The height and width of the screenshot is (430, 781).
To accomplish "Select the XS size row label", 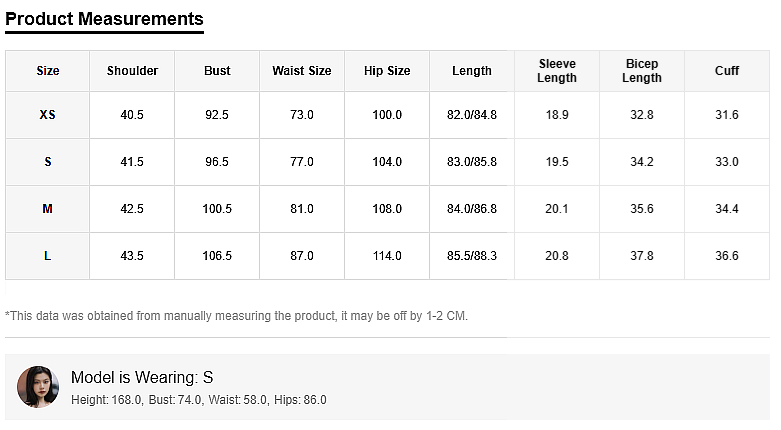I will (48, 115).
